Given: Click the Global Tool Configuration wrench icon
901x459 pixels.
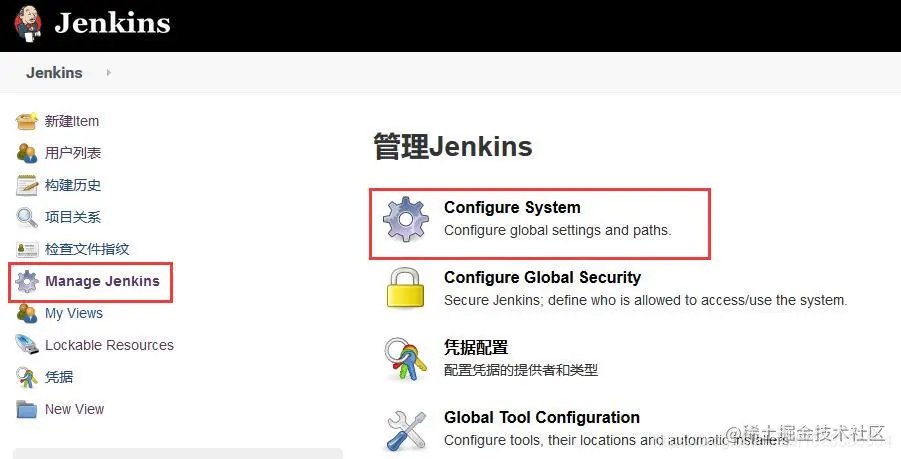Looking at the screenshot, I should tap(406, 430).
